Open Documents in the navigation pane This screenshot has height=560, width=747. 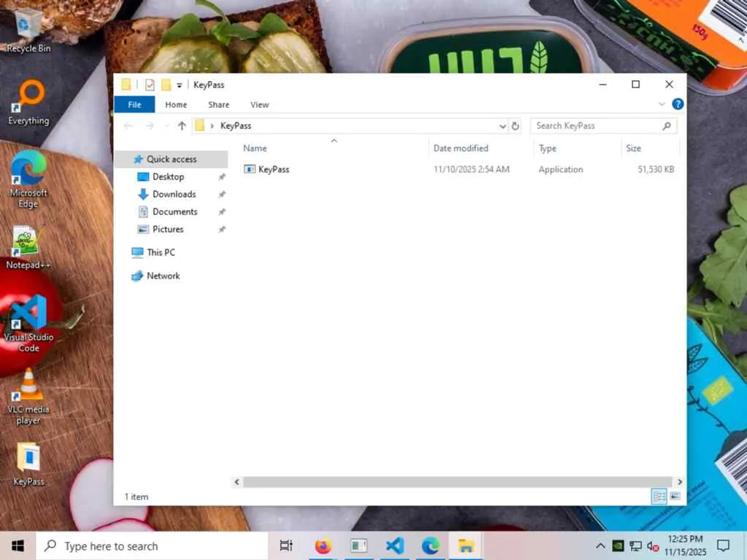(x=175, y=211)
